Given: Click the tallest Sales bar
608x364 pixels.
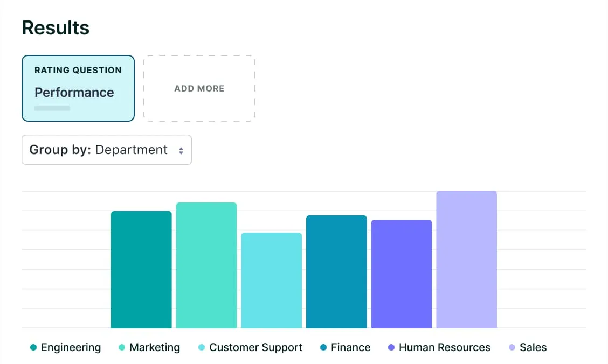Looking at the screenshot, I should click(466, 260).
